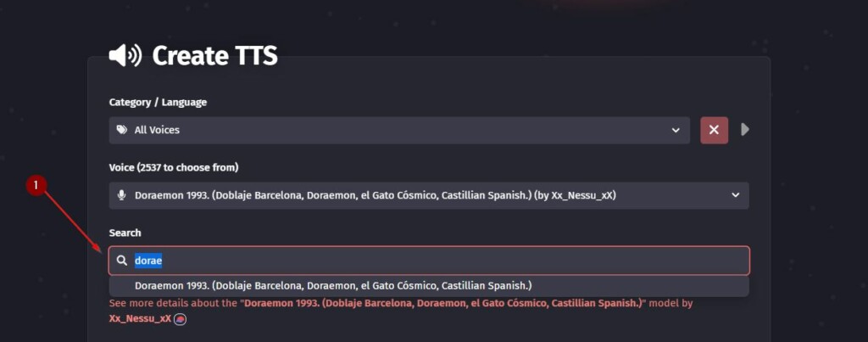Click the magnifying glass search icon
The width and height of the screenshot is (868, 342).
click(122, 261)
